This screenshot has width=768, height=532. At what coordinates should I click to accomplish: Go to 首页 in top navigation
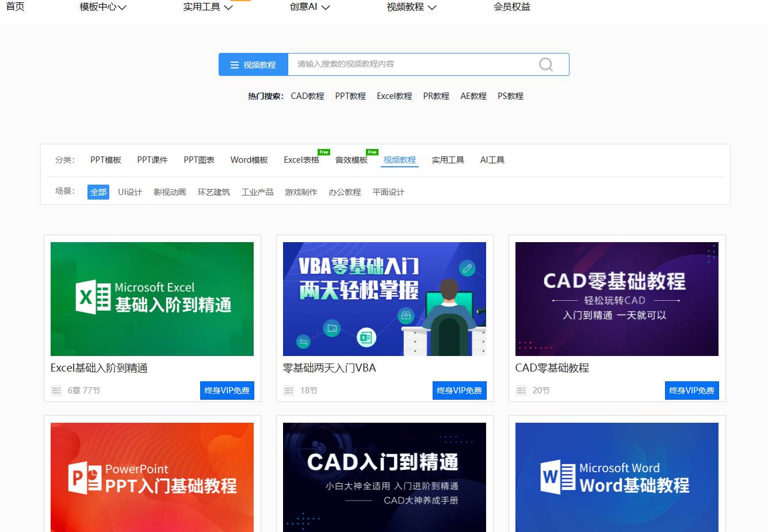(x=16, y=7)
